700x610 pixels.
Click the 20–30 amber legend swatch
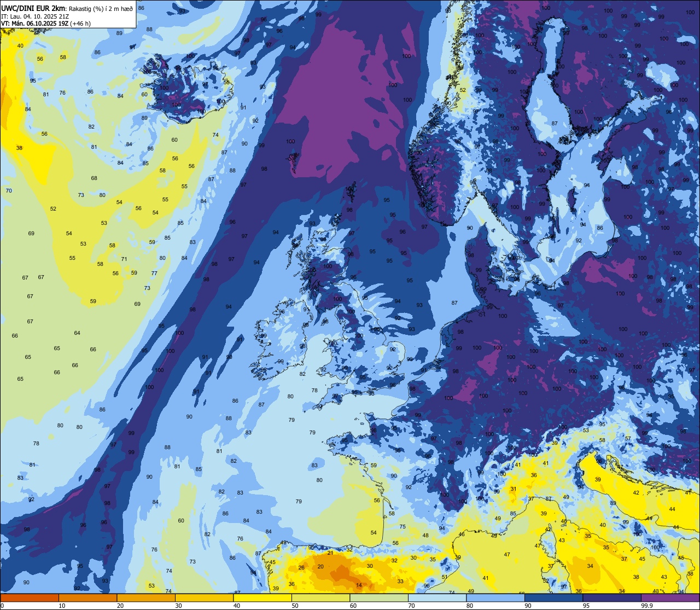[146, 597]
